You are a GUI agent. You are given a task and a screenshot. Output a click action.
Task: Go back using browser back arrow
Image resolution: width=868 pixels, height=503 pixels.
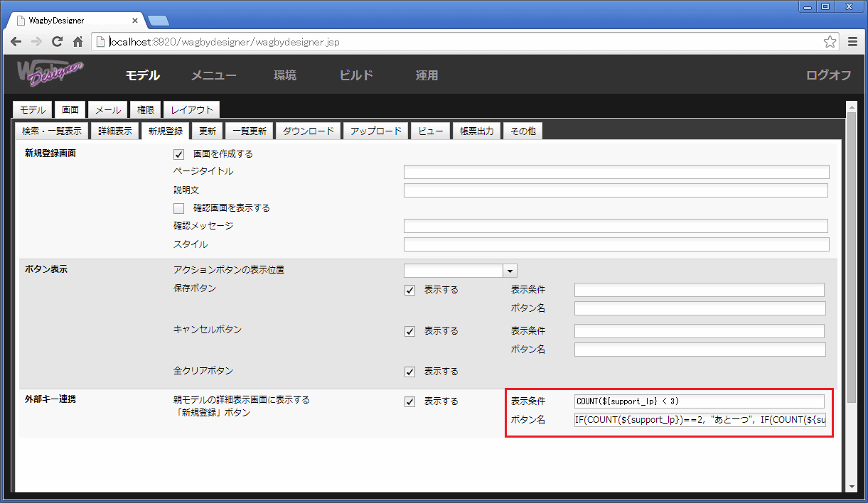[16, 42]
